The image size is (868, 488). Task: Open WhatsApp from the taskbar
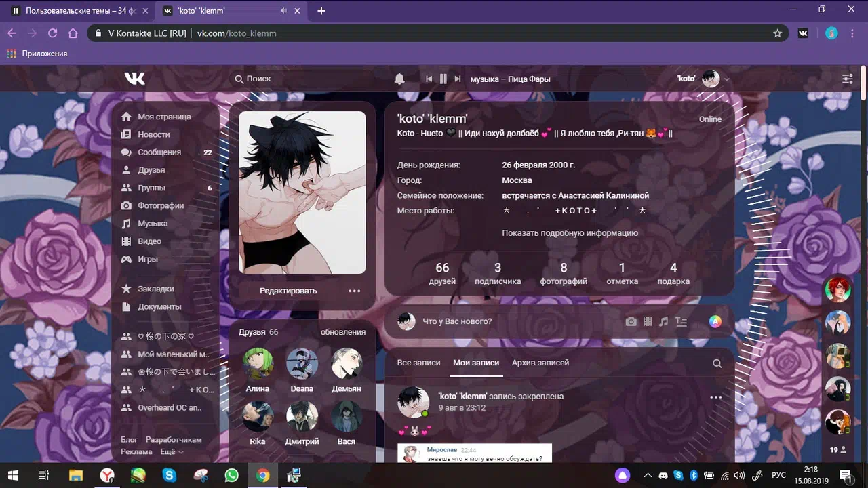(x=232, y=475)
